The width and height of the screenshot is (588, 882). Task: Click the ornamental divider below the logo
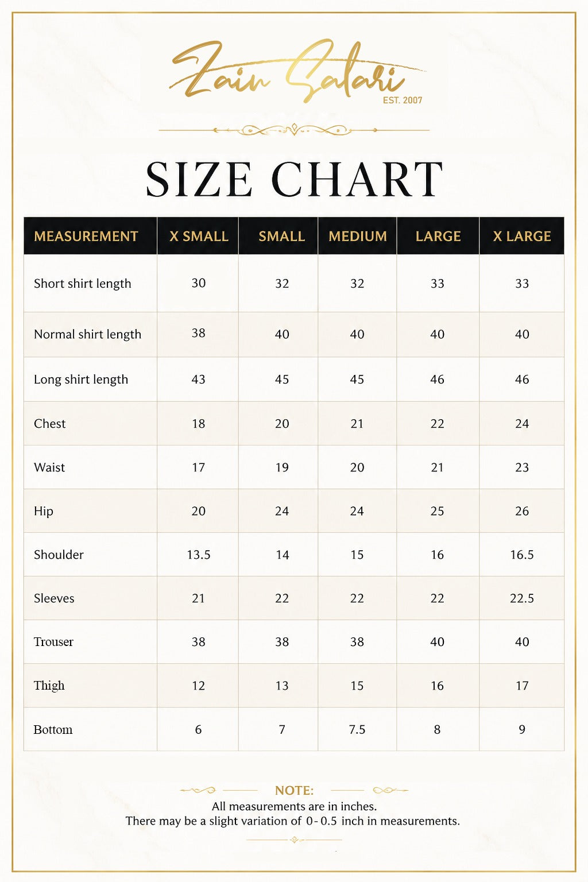pyautogui.click(x=294, y=130)
